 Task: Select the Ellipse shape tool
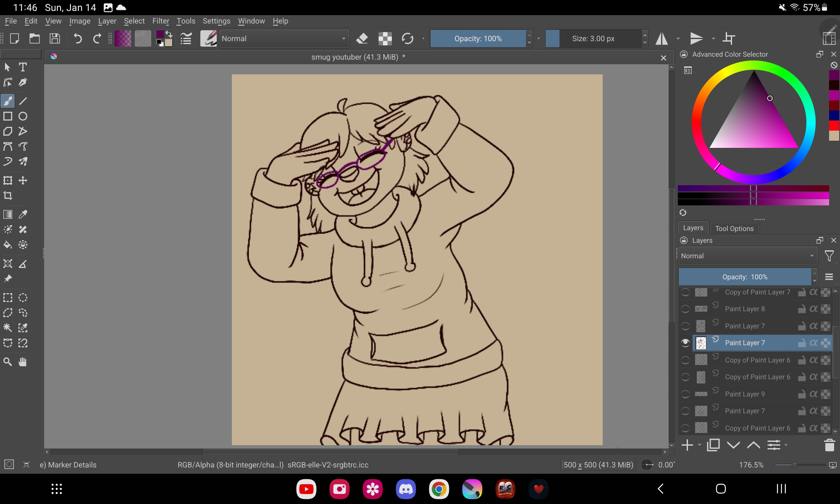click(23, 116)
